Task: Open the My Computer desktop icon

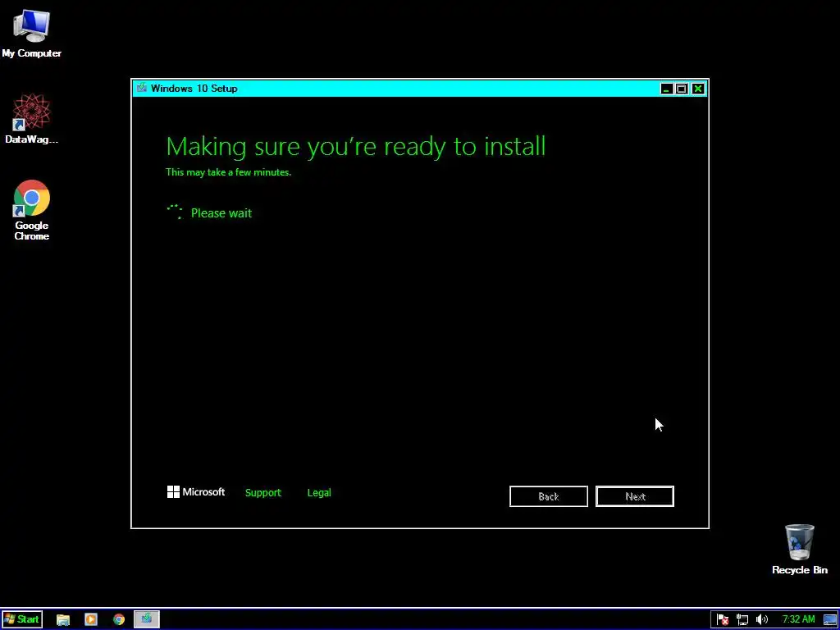Action: (31, 34)
